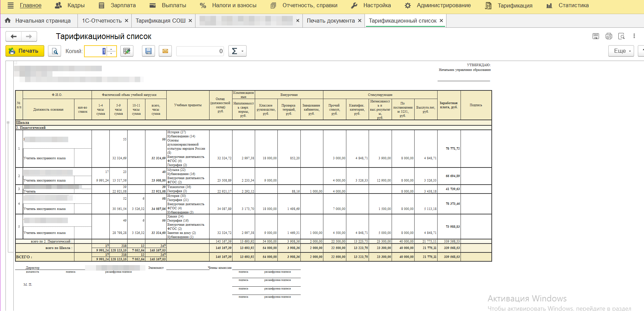Close the Печать документа tab

coord(360,21)
